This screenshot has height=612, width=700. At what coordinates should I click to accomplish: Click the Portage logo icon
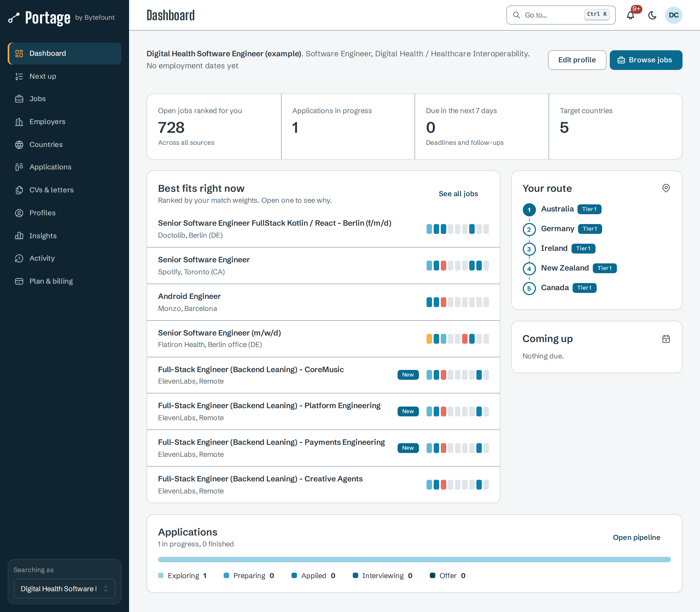(14, 18)
